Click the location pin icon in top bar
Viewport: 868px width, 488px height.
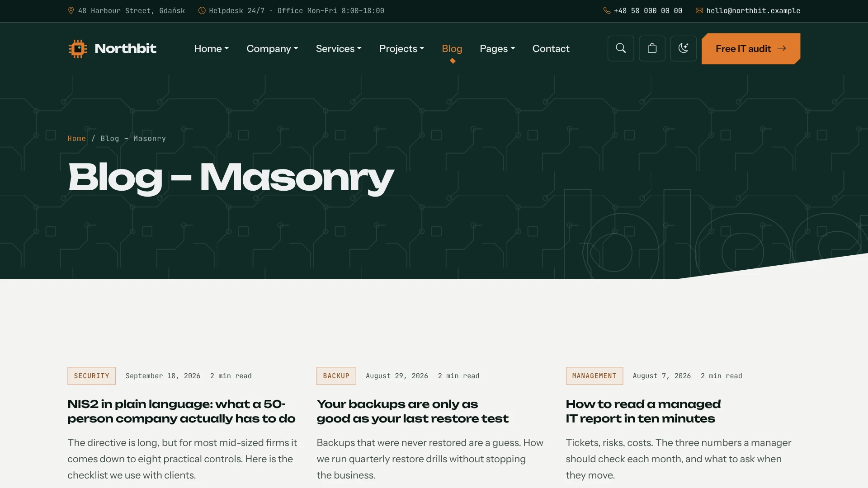coord(71,10)
